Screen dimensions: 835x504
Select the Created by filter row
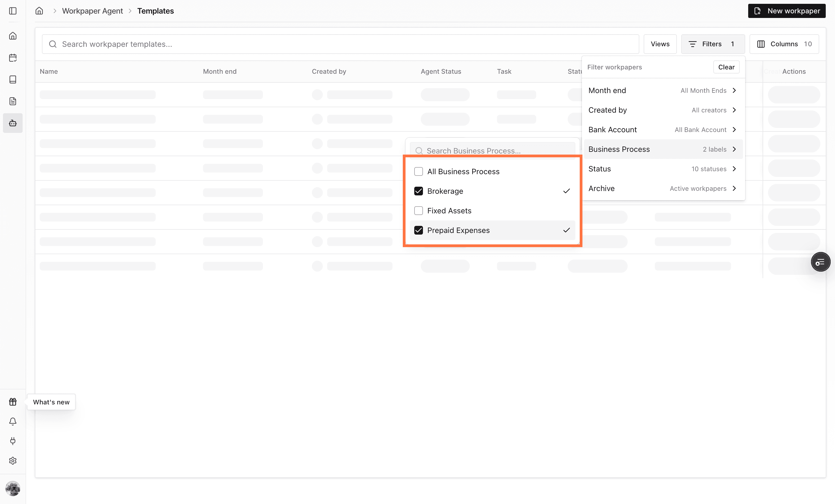663,110
